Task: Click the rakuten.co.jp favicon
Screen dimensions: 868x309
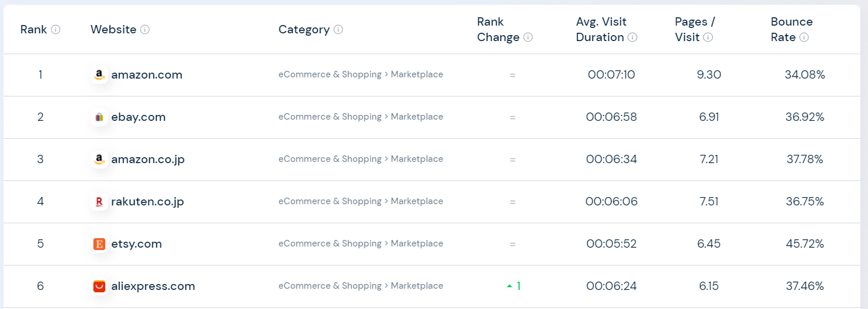Action: [x=99, y=202]
